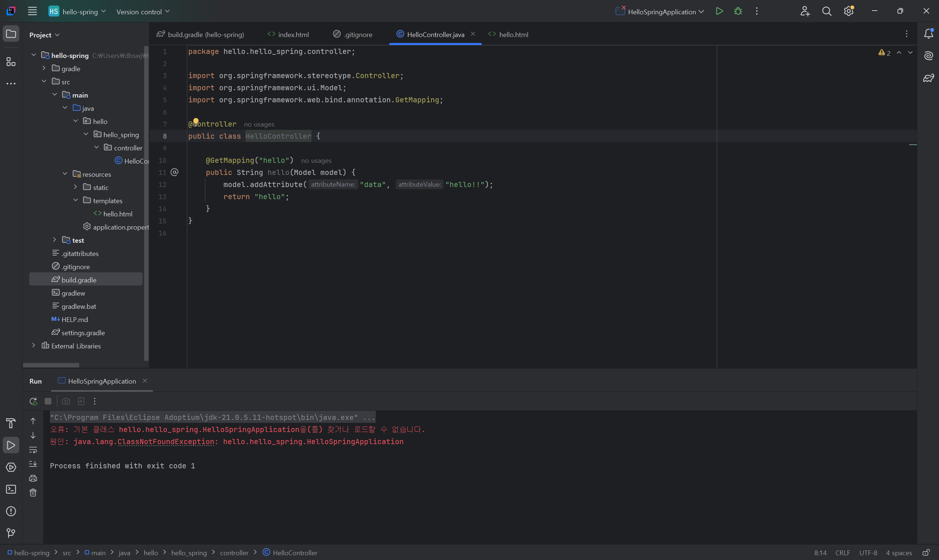Open Git version control tool window
The image size is (939, 560).
pos(11,533)
